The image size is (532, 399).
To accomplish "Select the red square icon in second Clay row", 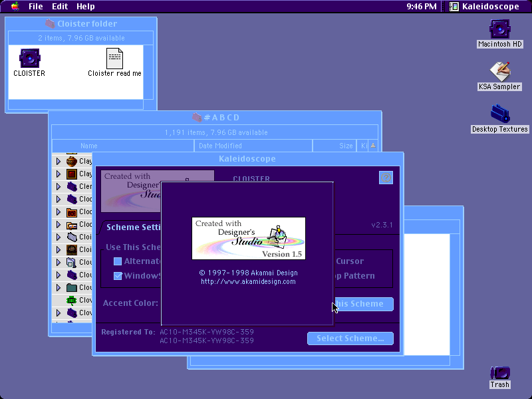I will coord(72,174).
